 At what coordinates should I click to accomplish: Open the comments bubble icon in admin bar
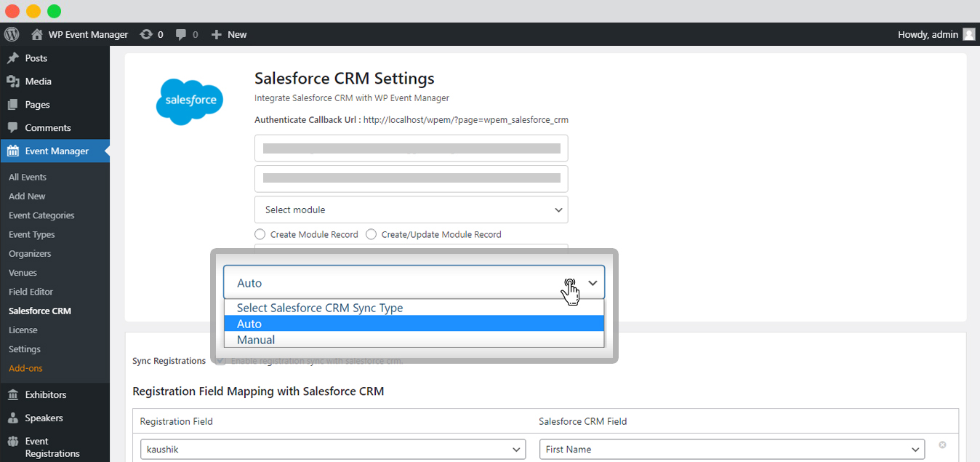tap(182, 34)
